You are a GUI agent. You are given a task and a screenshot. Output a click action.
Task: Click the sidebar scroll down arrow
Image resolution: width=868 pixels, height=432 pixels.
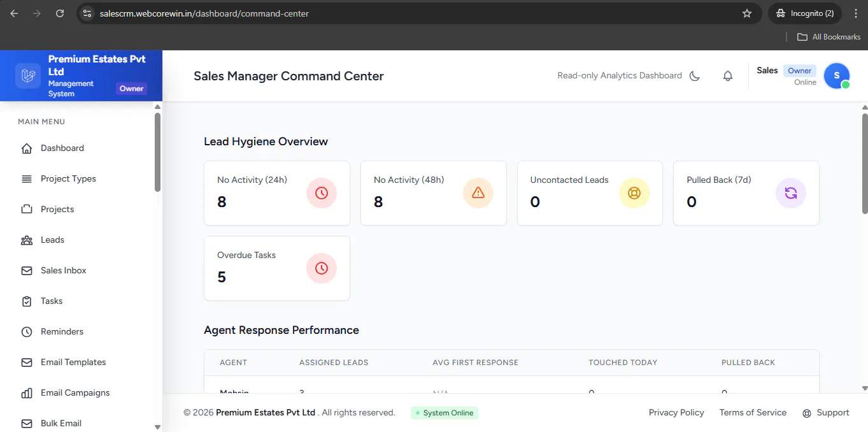pos(157,427)
